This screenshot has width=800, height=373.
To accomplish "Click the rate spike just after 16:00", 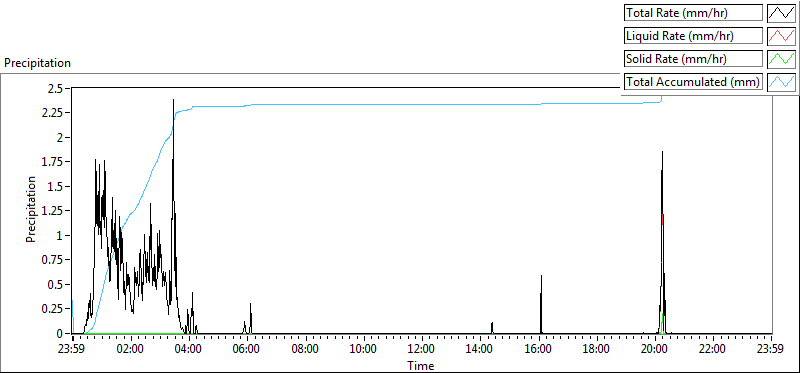I will [x=541, y=277].
